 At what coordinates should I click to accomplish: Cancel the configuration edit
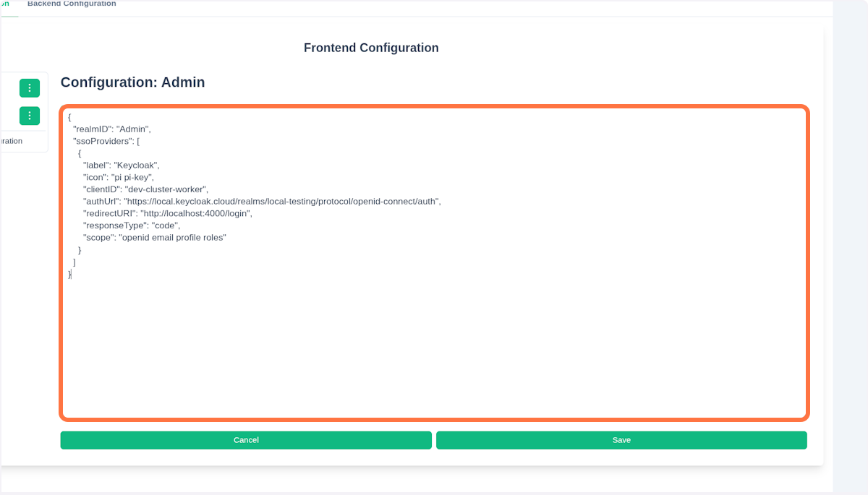coord(246,440)
